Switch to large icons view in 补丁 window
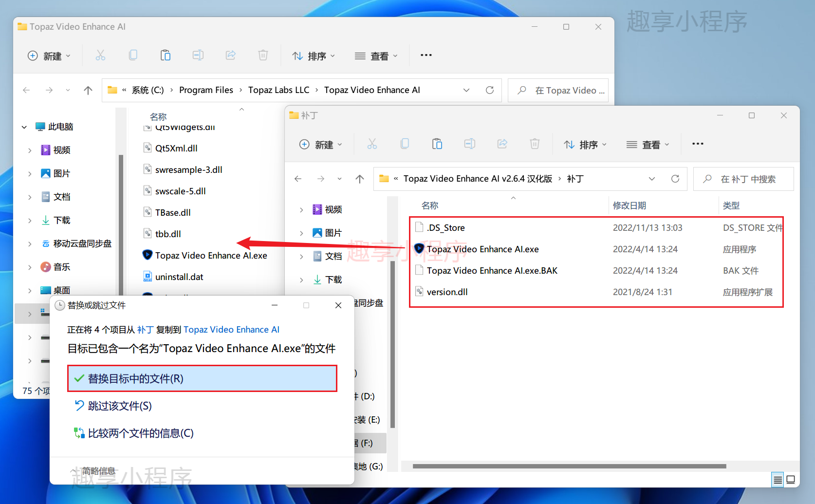The height and width of the screenshot is (504, 815). click(x=791, y=480)
